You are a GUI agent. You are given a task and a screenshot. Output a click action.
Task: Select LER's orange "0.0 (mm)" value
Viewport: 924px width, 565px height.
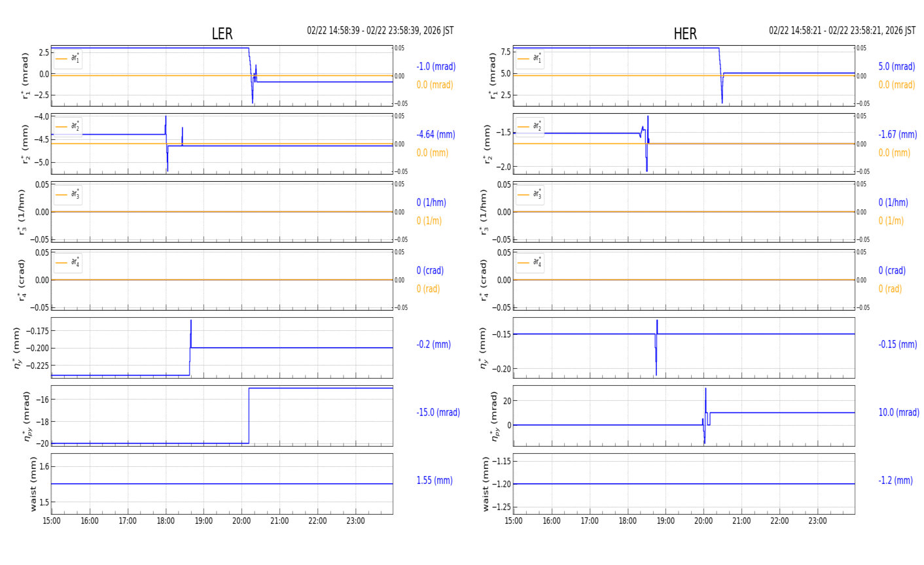click(433, 153)
